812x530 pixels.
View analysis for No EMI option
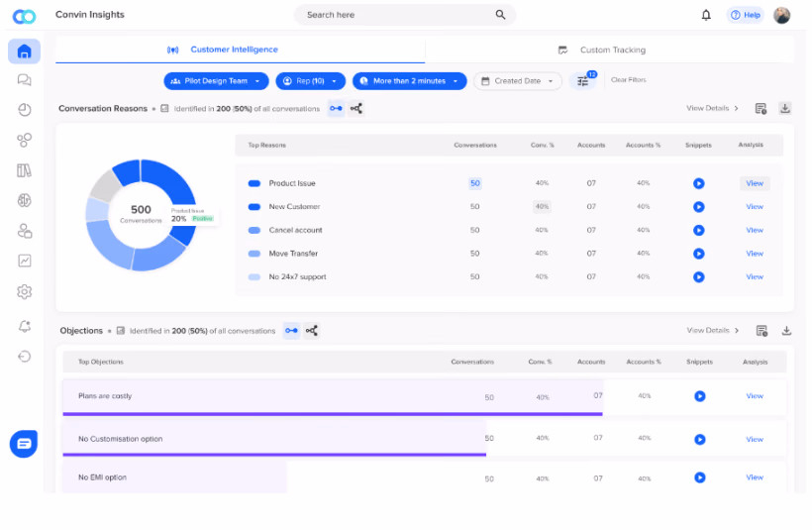click(x=755, y=477)
